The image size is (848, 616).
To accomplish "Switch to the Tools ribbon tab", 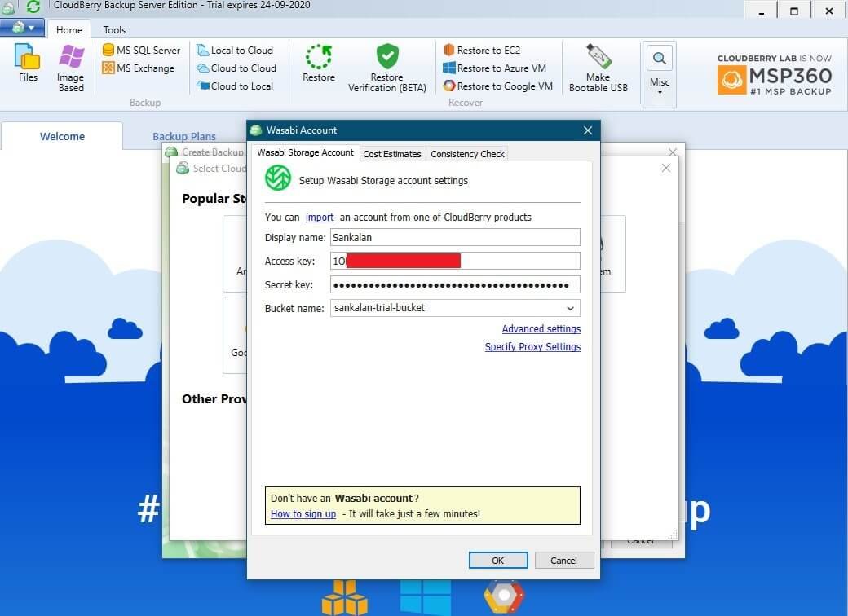I will 114,29.
